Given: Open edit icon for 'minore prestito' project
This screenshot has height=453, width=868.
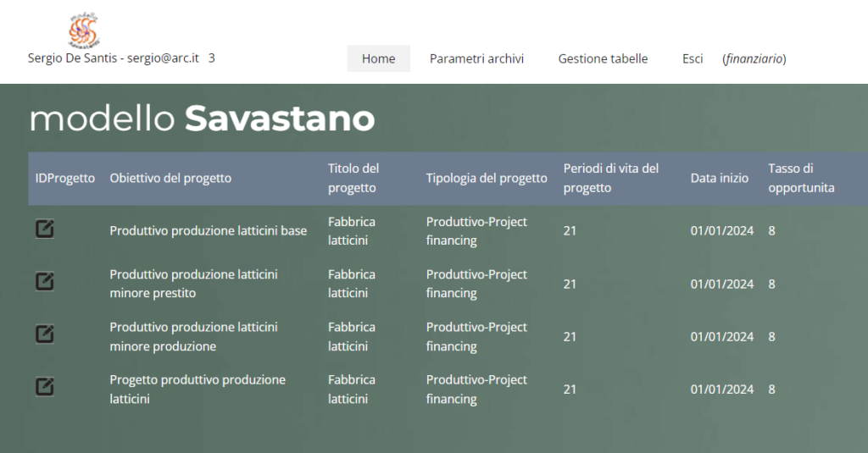Looking at the screenshot, I should 45,281.
